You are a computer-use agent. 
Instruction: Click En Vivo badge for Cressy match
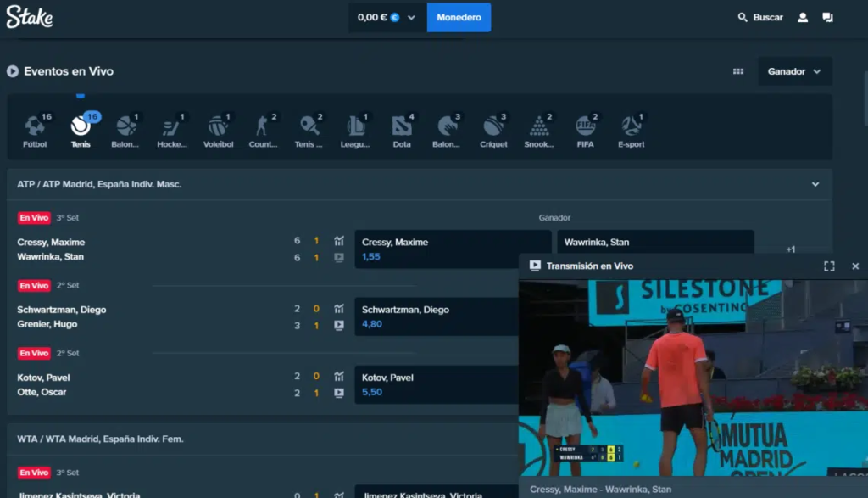tap(34, 218)
